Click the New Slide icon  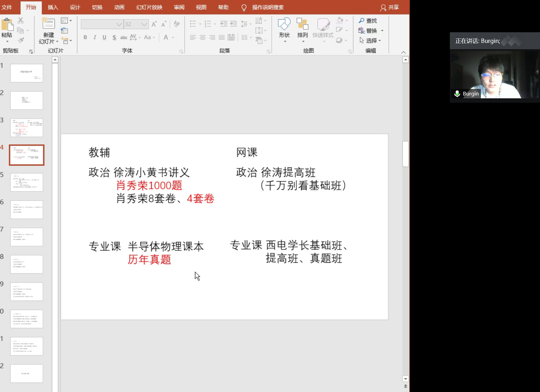point(49,24)
